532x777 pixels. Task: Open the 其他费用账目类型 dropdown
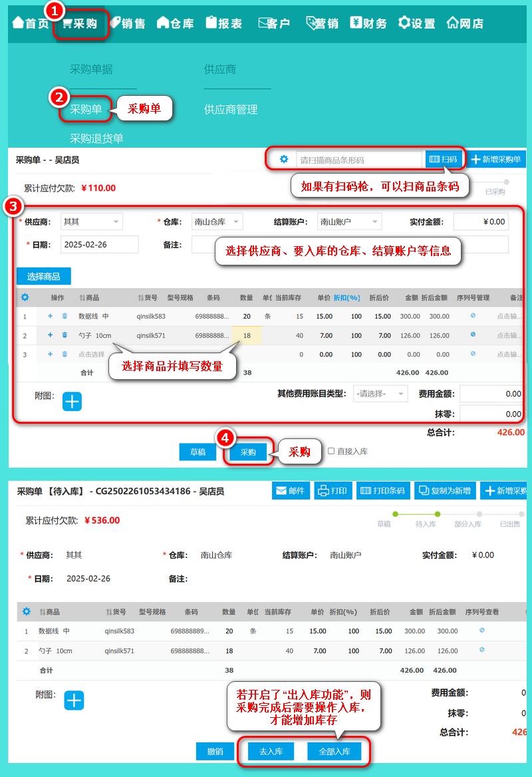coord(380,394)
